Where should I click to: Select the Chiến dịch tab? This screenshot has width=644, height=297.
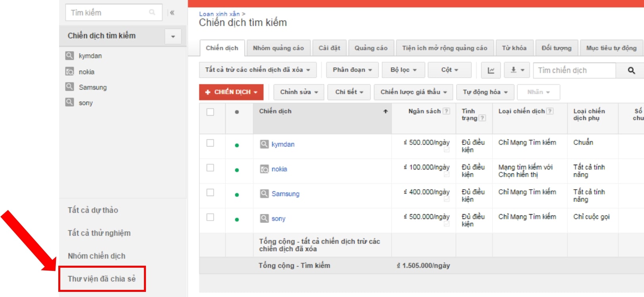[x=222, y=48]
